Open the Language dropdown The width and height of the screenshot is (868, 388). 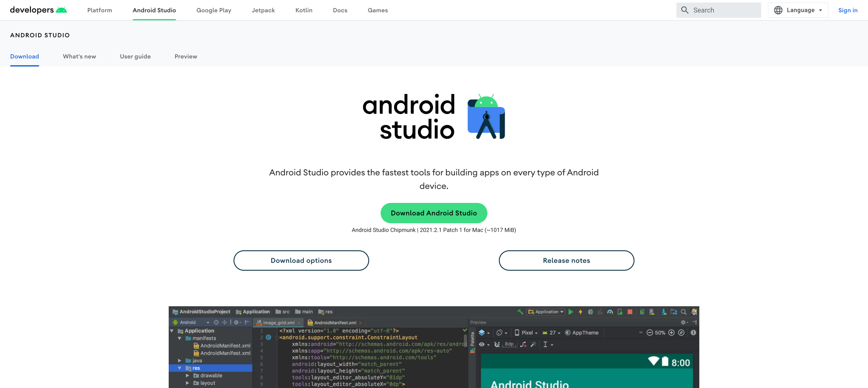tap(798, 10)
